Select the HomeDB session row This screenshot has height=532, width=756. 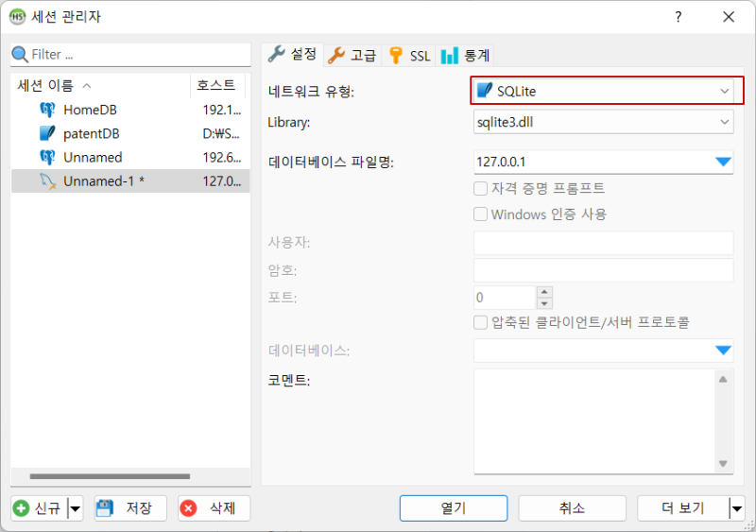(130, 110)
